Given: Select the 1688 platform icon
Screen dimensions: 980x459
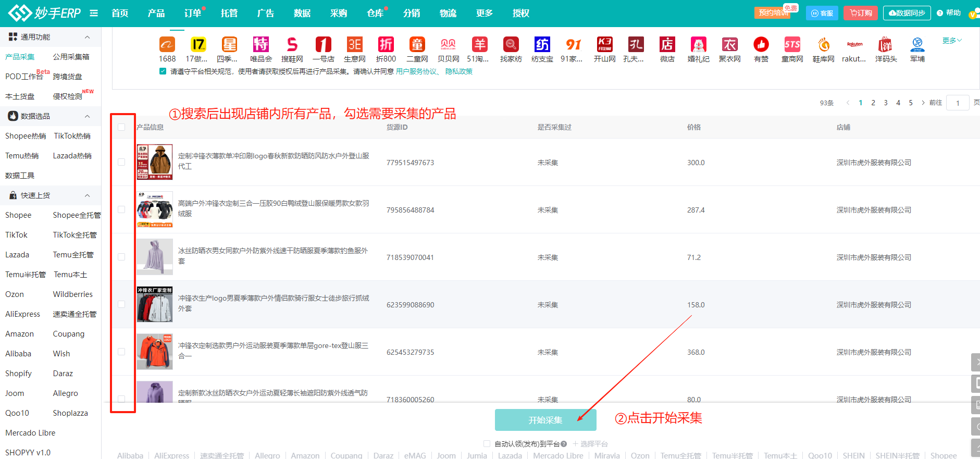Looking at the screenshot, I should 167,45.
